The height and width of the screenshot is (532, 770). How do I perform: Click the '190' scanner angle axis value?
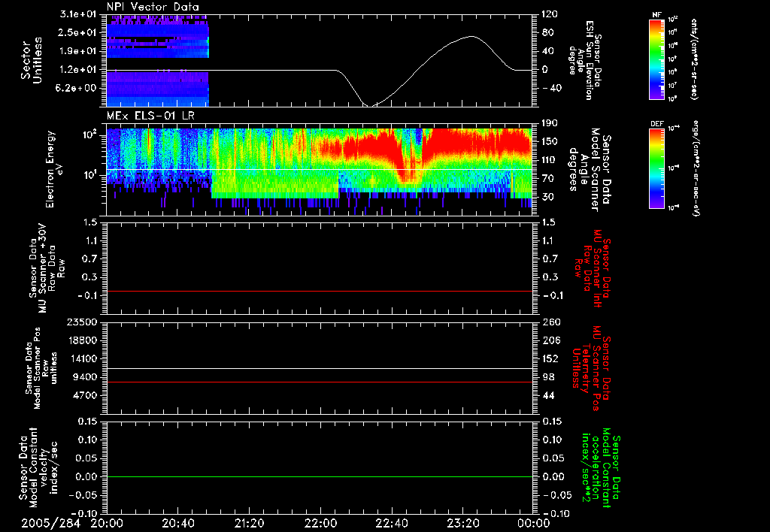(x=550, y=122)
